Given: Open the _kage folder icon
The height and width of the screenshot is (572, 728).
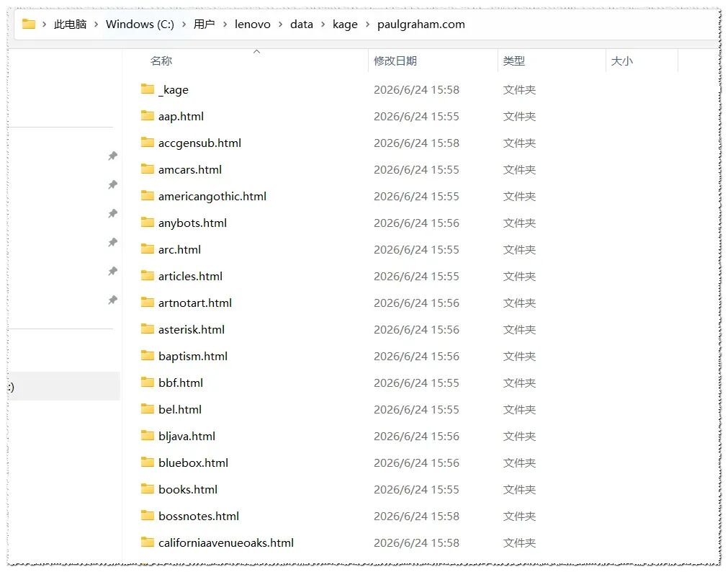Looking at the screenshot, I should tap(148, 89).
